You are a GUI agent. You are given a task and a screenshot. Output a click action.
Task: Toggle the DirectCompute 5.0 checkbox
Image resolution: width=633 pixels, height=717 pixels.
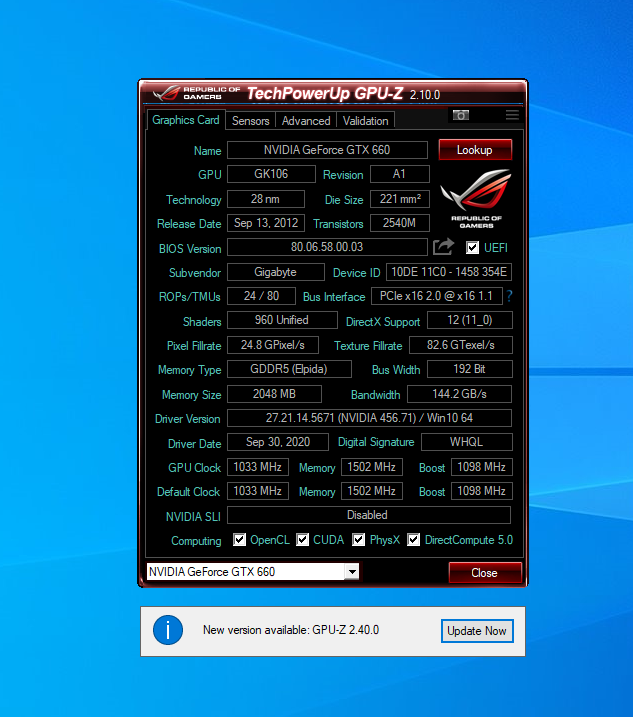click(x=413, y=540)
